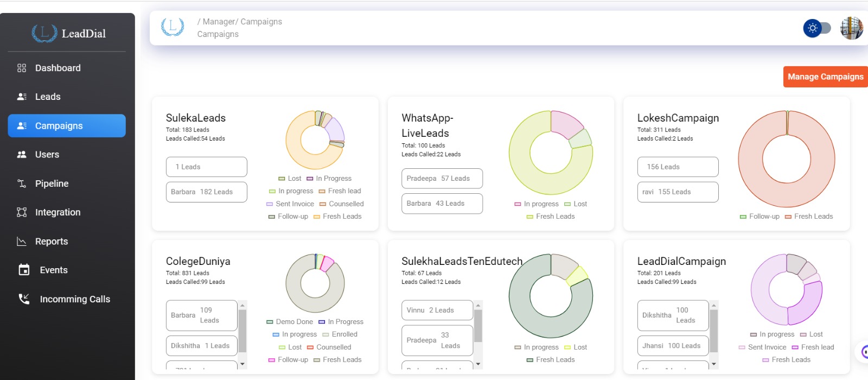868x380 pixels.
Task: Click the '/ Manager/ Campaigns' breadcrumb
Action: (239, 22)
